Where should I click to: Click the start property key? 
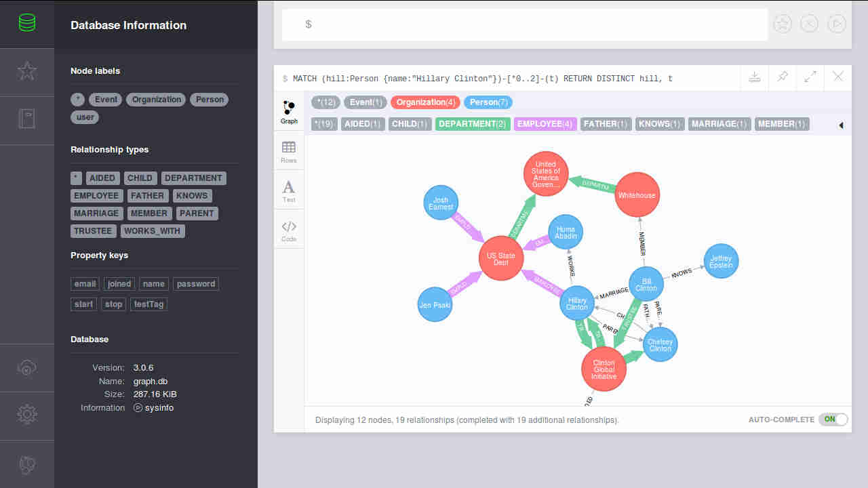click(84, 304)
